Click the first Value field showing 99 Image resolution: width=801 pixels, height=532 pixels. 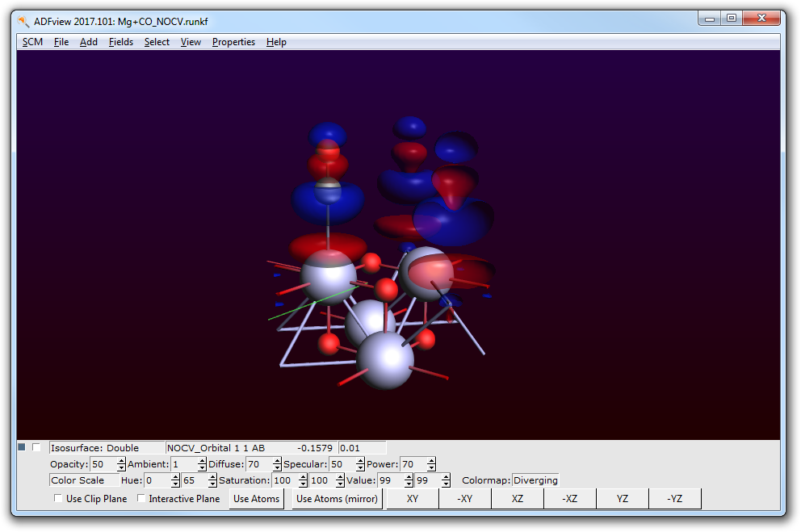391,480
